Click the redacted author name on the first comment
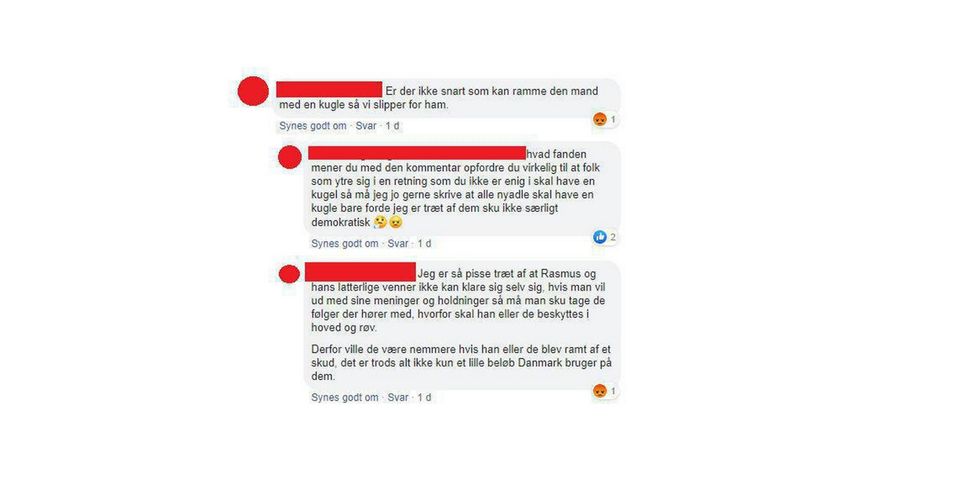Viewport: 960px width, 485px height. point(329,89)
